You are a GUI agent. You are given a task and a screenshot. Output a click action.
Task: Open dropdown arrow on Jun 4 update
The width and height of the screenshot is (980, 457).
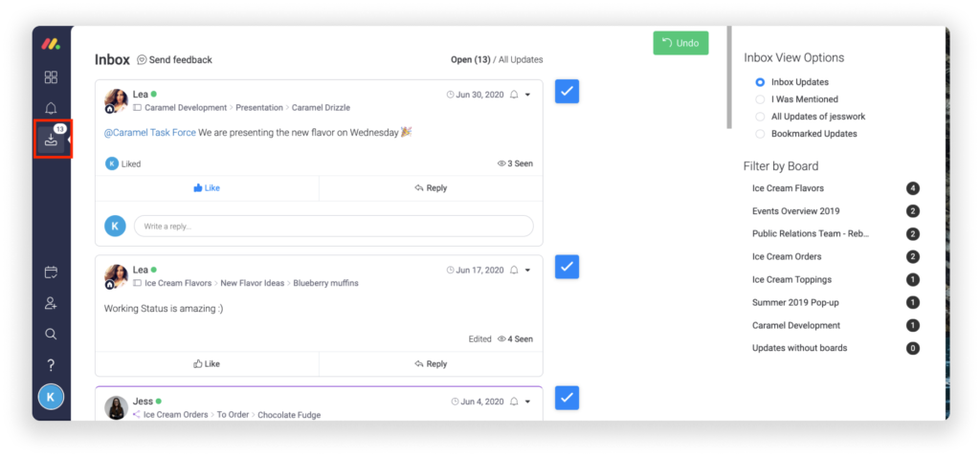coord(527,403)
